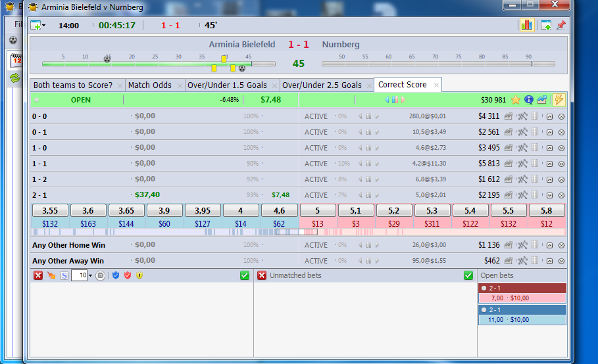Viewport: 598px width, 364px height.
Task: Expand the 0 - 1 selection row
Action: click(x=549, y=133)
